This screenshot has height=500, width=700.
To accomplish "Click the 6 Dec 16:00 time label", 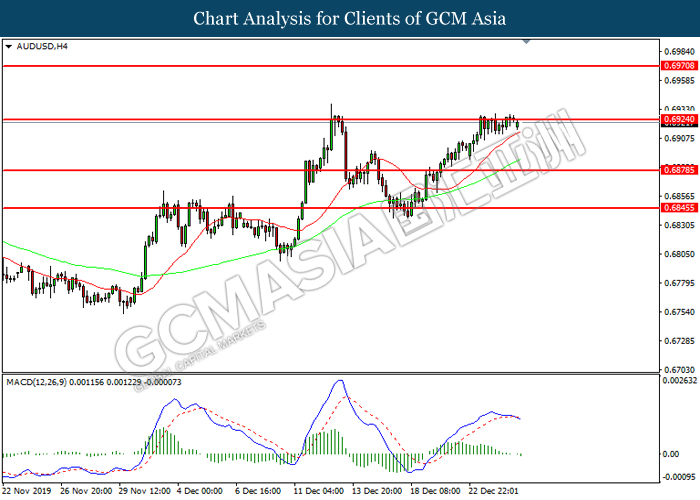I will (x=258, y=491).
